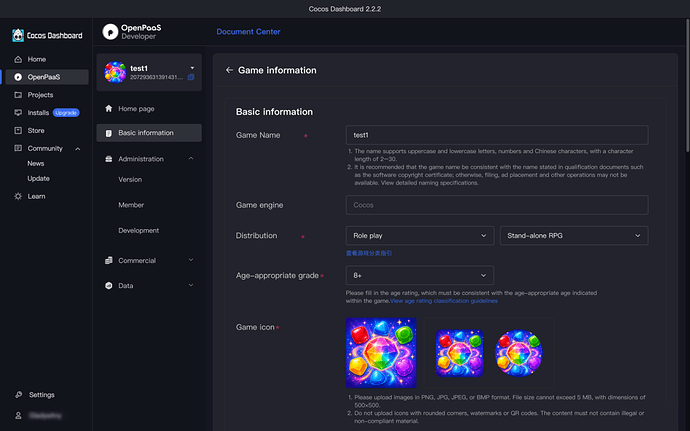Click the circular game icon preview
The height and width of the screenshot is (431, 690).
tap(519, 353)
